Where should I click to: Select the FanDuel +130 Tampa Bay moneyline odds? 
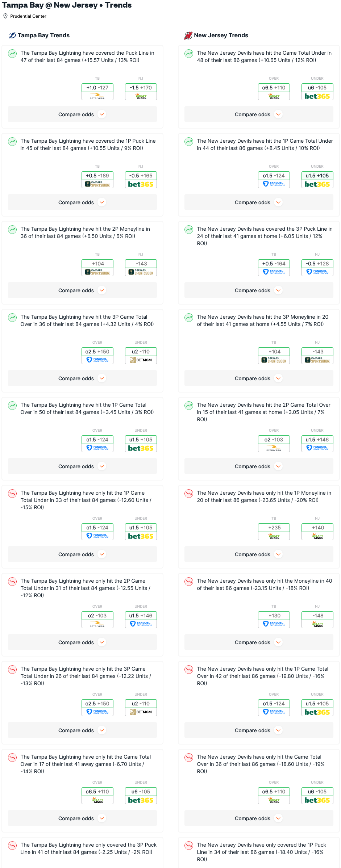[x=274, y=620]
